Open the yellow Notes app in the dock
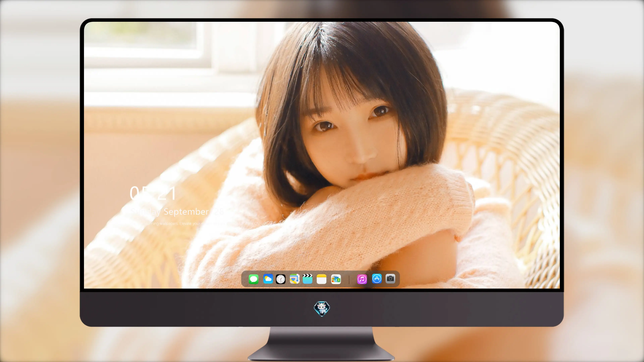Viewport: 644px width, 362px height. click(321, 279)
